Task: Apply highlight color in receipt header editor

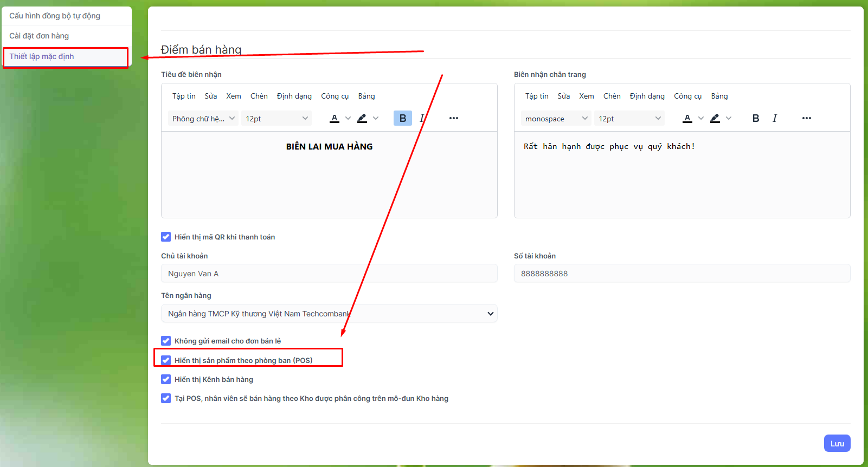Action: [362, 118]
